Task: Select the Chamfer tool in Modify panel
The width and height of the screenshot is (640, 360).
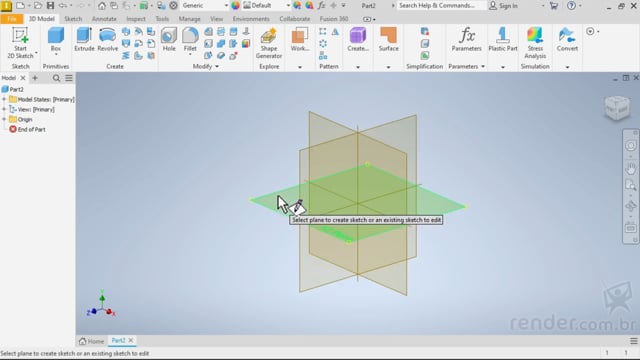Action: coord(208,31)
